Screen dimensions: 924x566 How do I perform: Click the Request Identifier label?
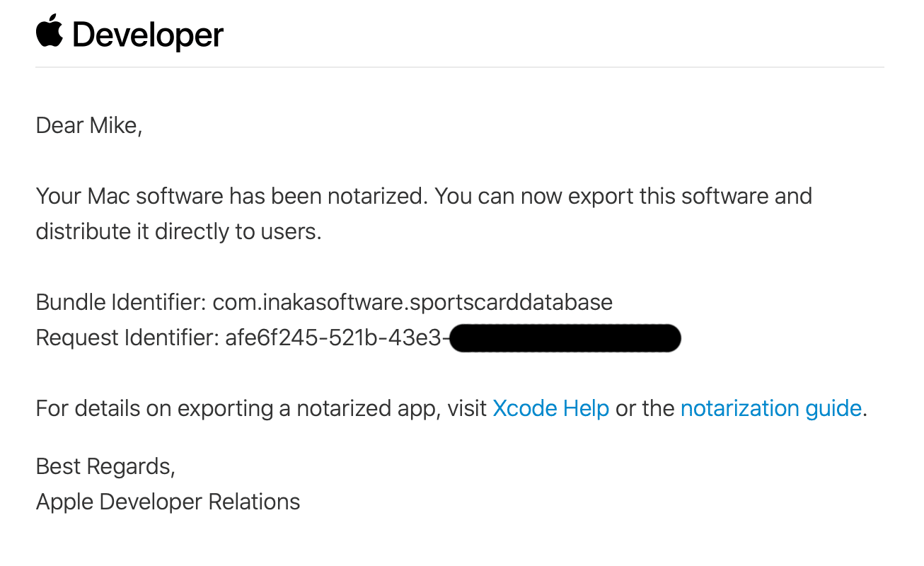pos(127,338)
